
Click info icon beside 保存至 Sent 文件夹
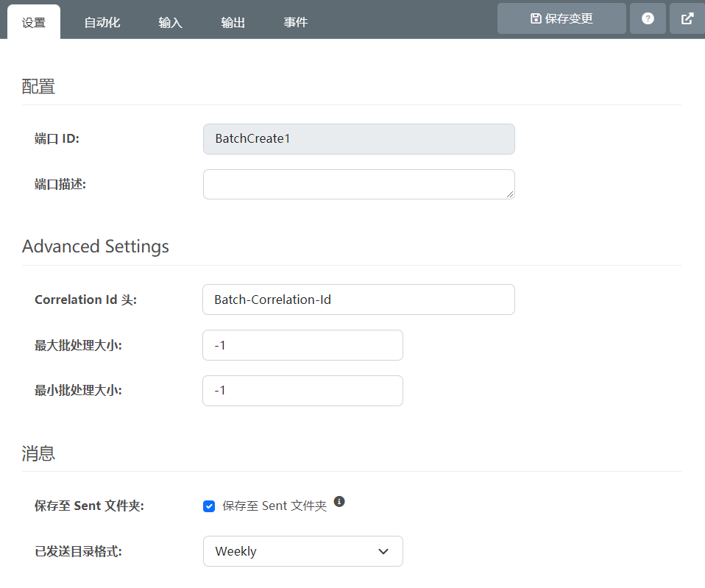click(x=339, y=501)
